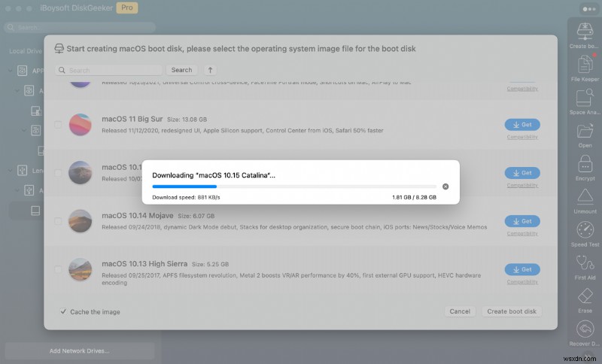Tick the macOS 10.15 Catalina checkbox
This screenshot has width=602, height=364.
(58, 173)
